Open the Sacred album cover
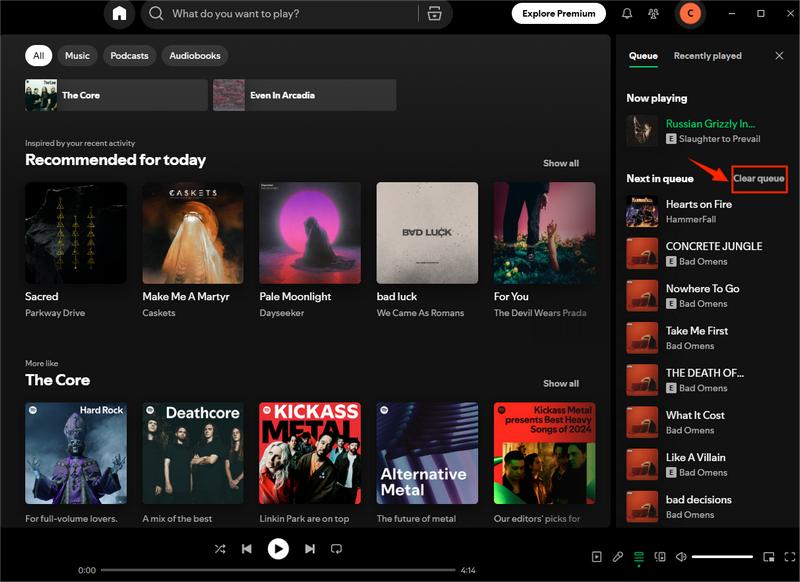This screenshot has height=582, width=800. [76, 233]
